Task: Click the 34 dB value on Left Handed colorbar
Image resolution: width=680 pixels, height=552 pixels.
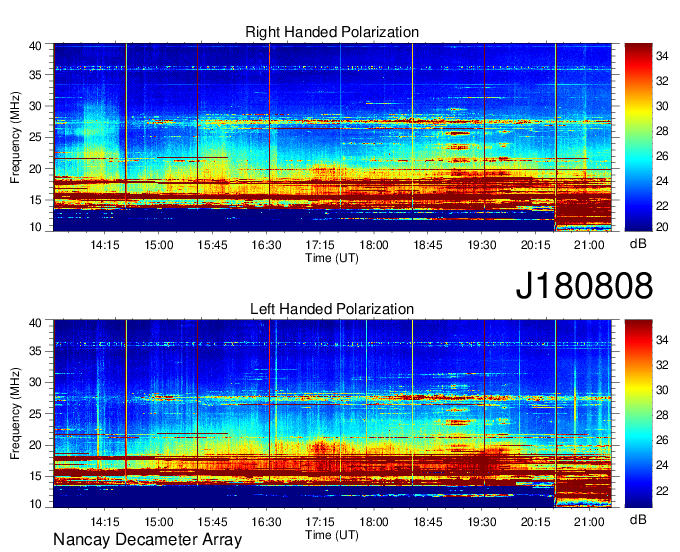Action: 662,340
